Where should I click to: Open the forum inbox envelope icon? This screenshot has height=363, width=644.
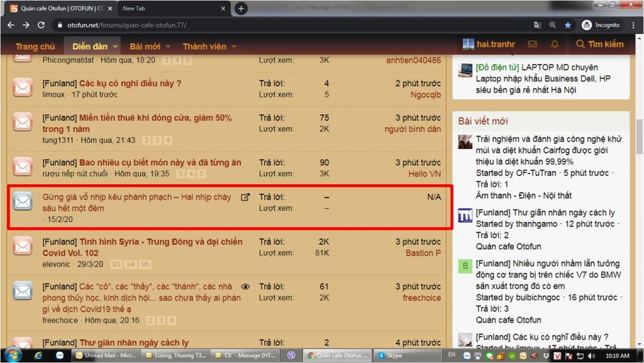tap(532, 44)
